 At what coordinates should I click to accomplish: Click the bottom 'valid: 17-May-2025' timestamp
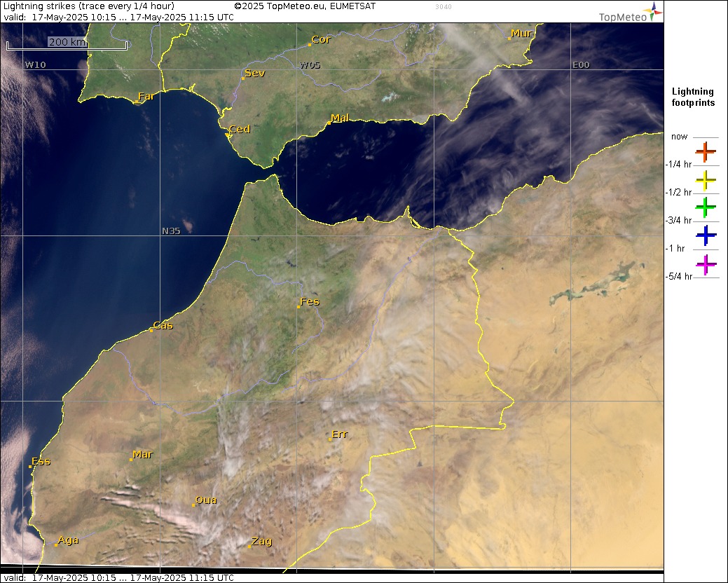[119, 578]
